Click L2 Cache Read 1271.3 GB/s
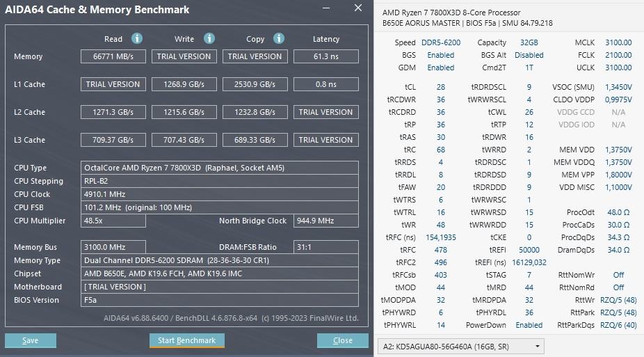 (x=113, y=112)
